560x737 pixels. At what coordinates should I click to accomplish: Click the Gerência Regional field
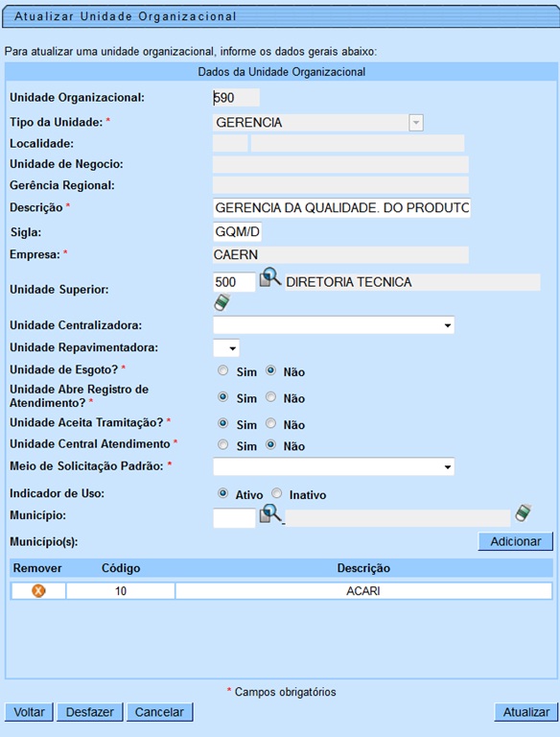coord(340,185)
